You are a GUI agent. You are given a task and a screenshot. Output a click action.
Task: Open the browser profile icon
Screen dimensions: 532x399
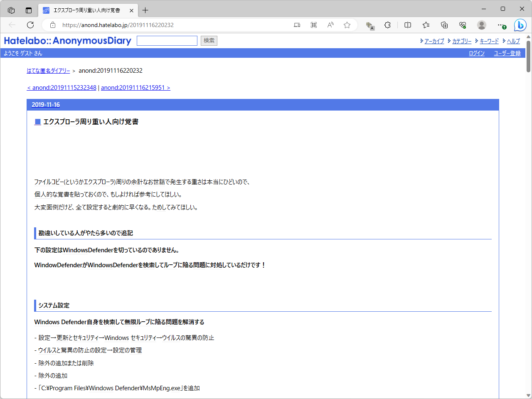pyautogui.click(x=481, y=25)
